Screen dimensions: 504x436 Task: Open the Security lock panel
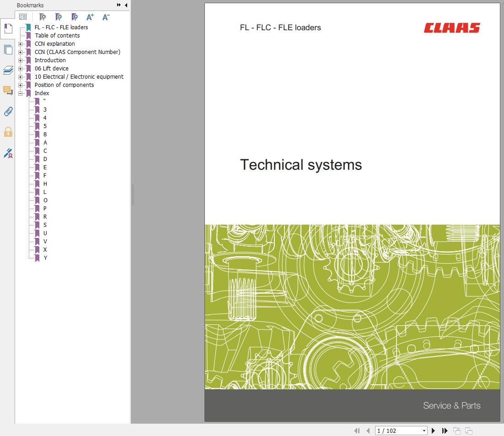tap(8, 132)
